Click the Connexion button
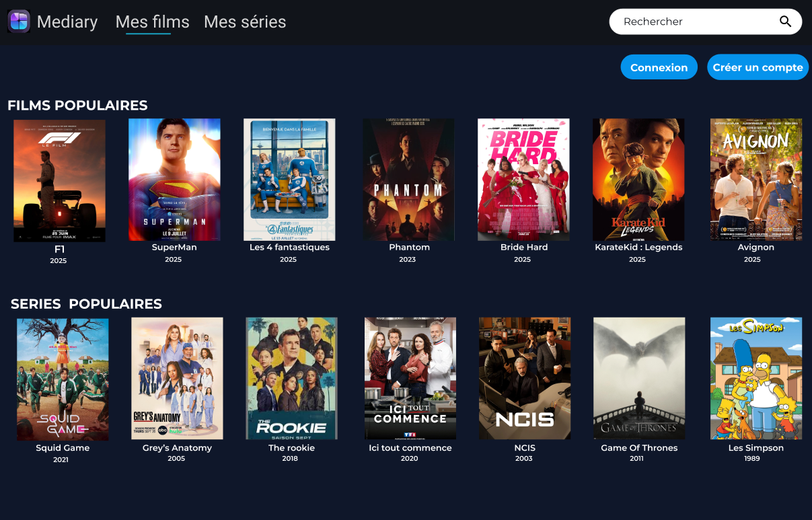 (x=659, y=67)
